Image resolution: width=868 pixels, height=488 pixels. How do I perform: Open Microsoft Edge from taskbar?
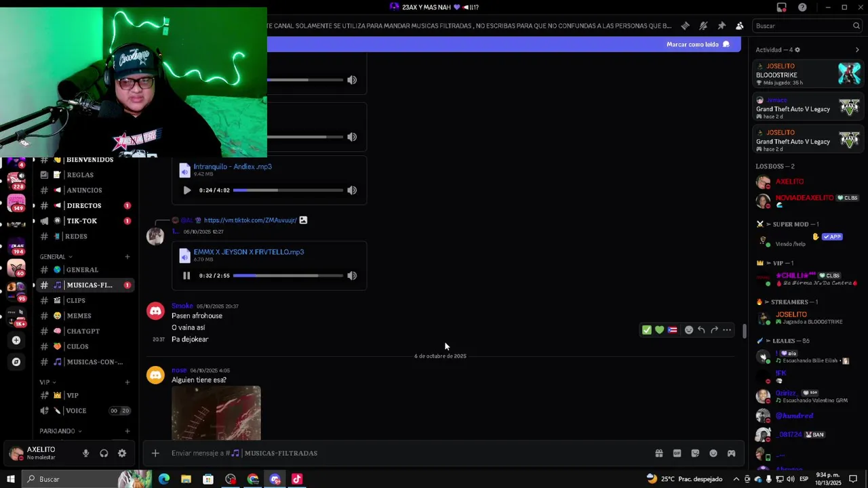pyautogui.click(x=164, y=479)
